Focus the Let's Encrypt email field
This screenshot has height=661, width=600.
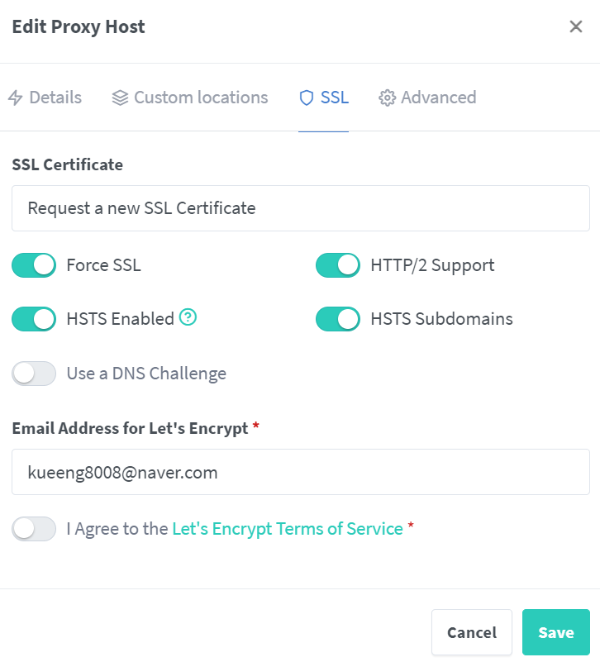[x=300, y=472]
